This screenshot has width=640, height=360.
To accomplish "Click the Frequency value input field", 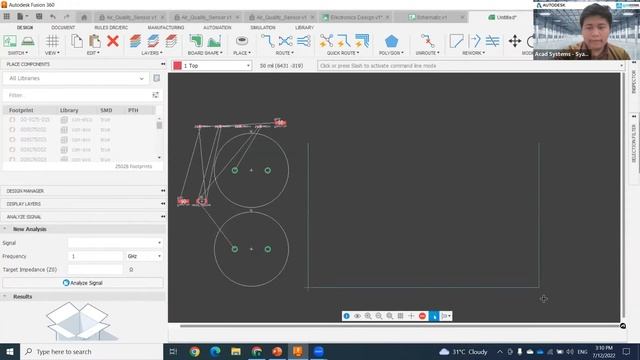I will [x=95, y=256].
